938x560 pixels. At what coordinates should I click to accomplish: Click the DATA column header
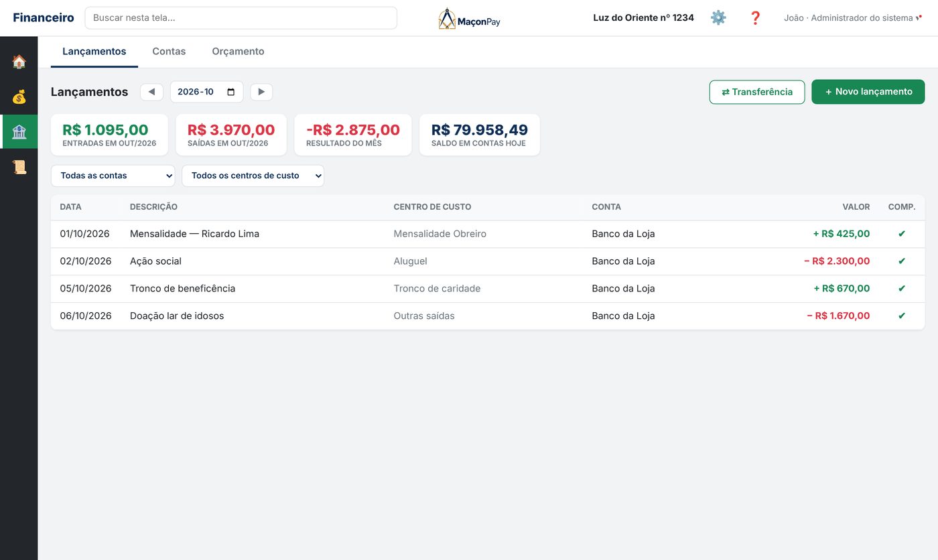click(70, 207)
